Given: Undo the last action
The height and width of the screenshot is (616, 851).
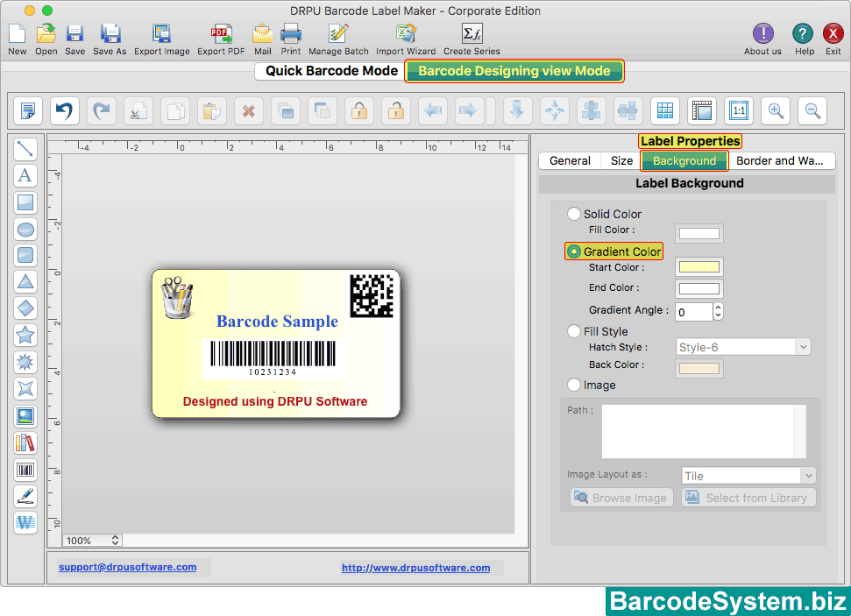Looking at the screenshot, I should [x=65, y=111].
